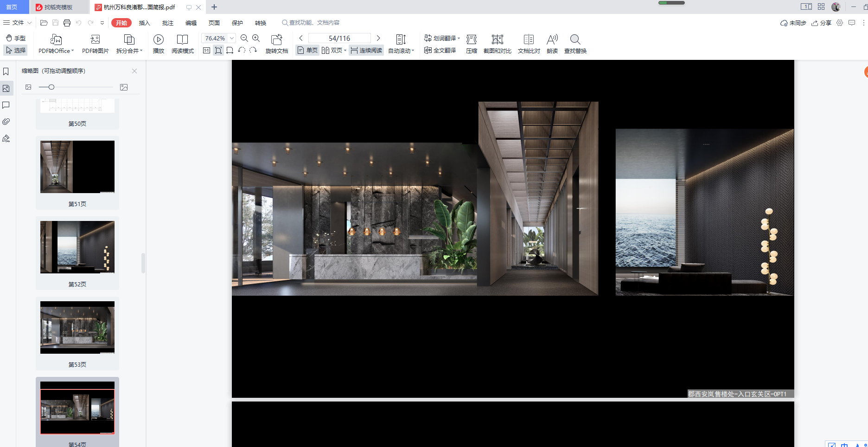This screenshot has width=868, height=447.
Task: Click the PDF转图片 tool
Action: (x=95, y=45)
